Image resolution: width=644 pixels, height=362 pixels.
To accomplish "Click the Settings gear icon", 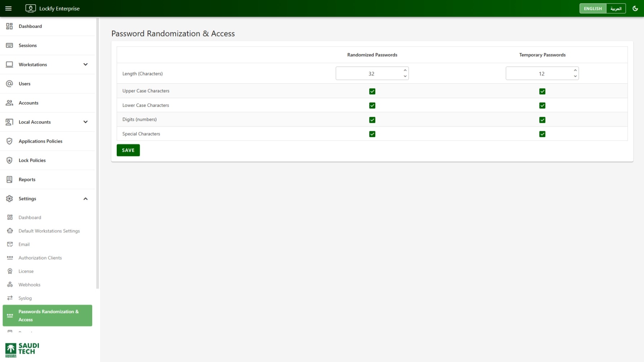I will tap(9, 199).
